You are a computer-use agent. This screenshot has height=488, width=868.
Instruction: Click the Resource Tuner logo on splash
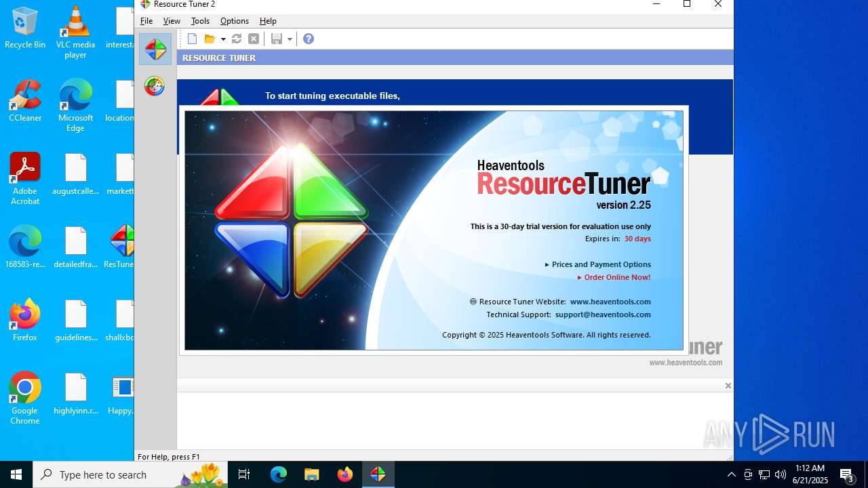point(292,220)
